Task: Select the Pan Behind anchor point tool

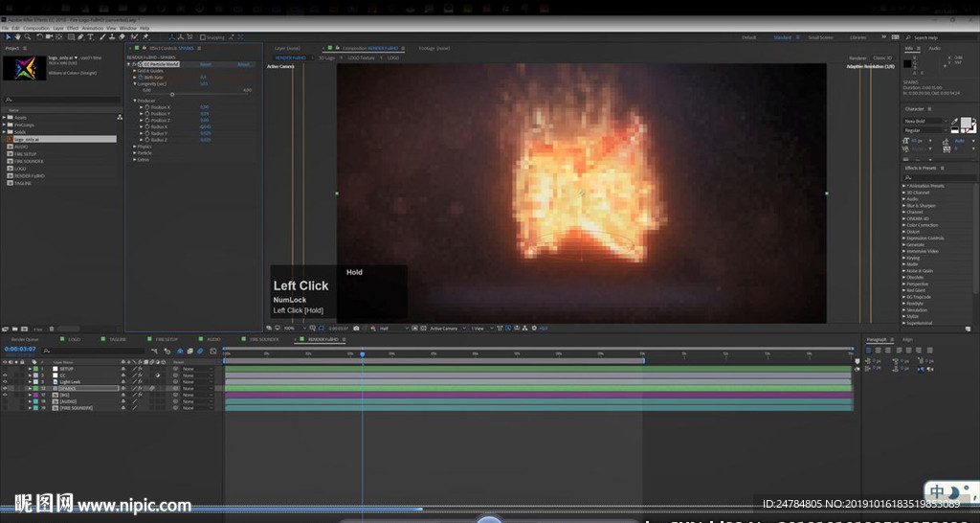Action: point(58,37)
